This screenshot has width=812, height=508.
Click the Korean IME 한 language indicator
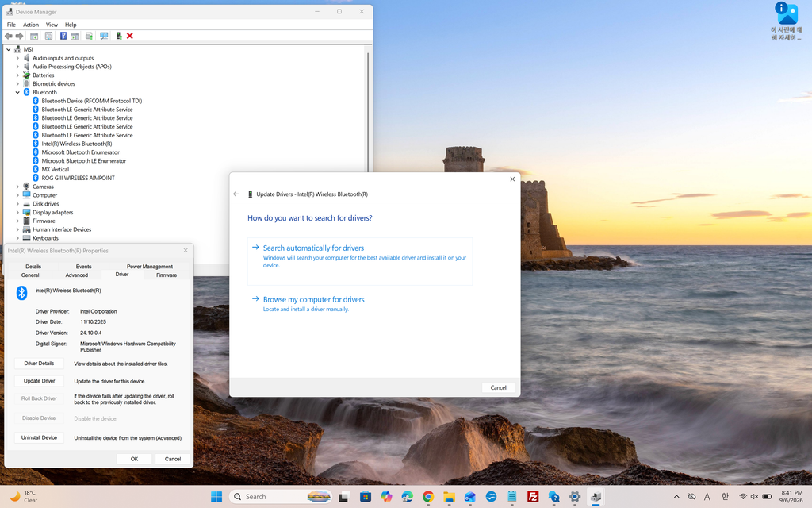coord(725,497)
